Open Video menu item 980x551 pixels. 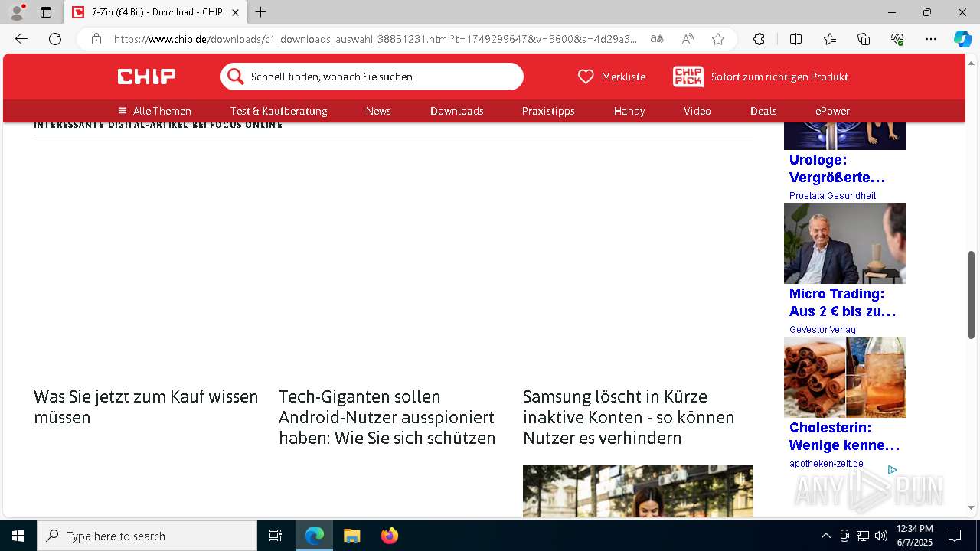pos(697,111)
